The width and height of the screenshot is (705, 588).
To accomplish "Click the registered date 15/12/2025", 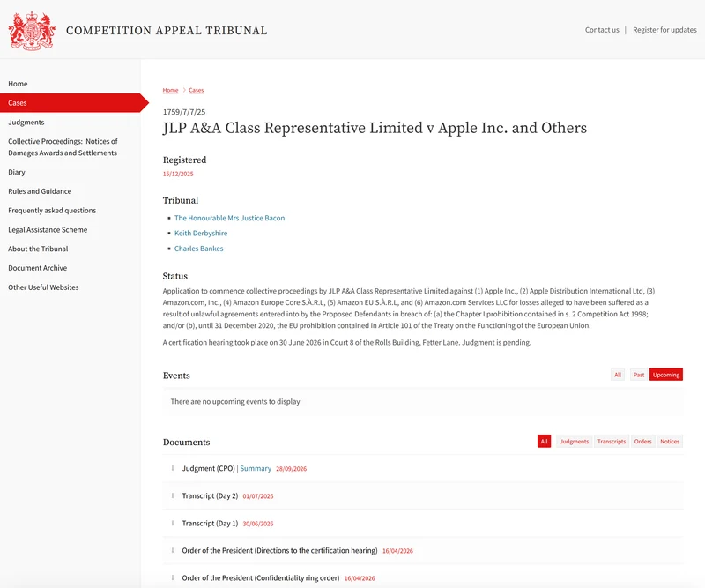I will 178,174.
